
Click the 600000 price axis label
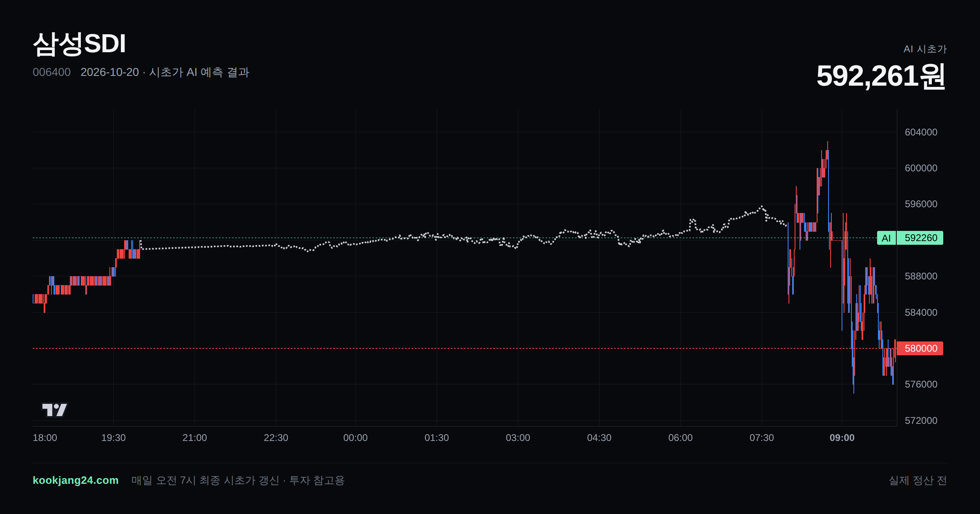(x=921, y=168)
